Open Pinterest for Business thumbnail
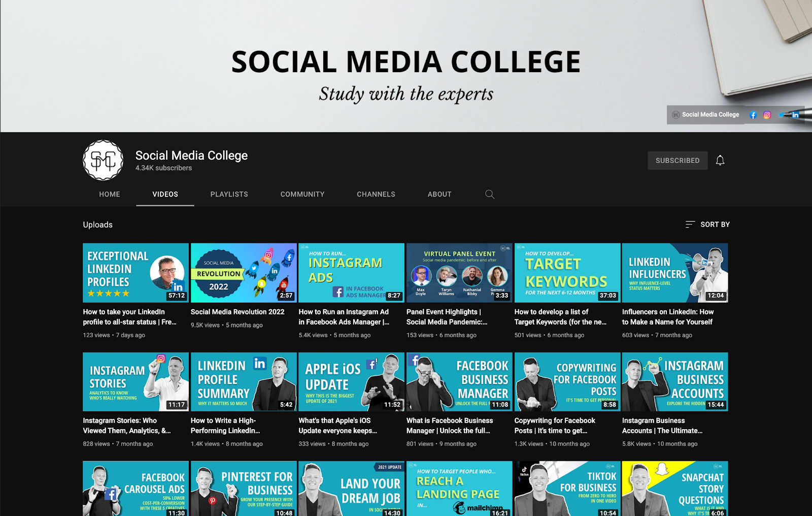This screenshot has height=516, width=812. (244, 489)
